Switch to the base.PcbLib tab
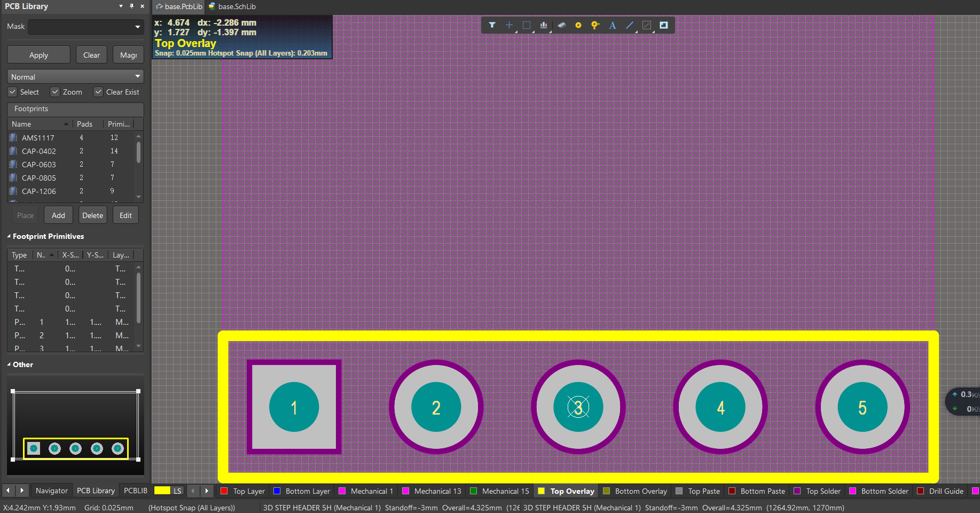Image resolution: width=980 pixels, height=513 pixels. (179, 6)
